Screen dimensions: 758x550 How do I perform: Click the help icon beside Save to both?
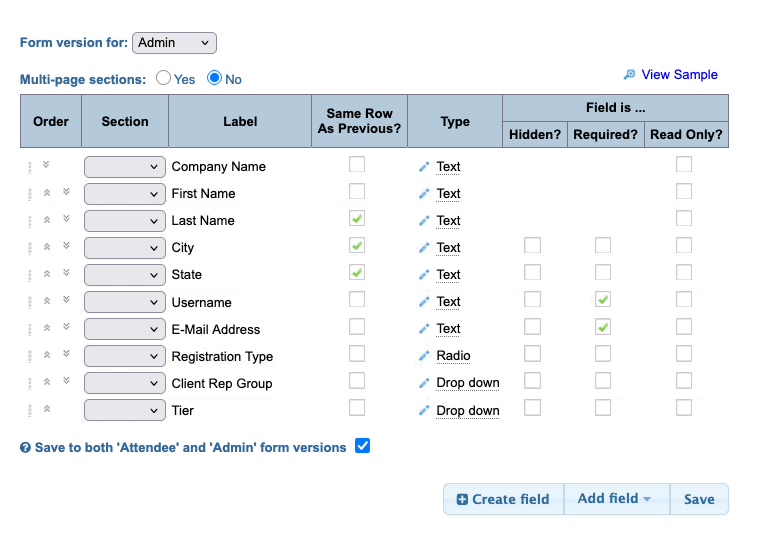[25, 448]
